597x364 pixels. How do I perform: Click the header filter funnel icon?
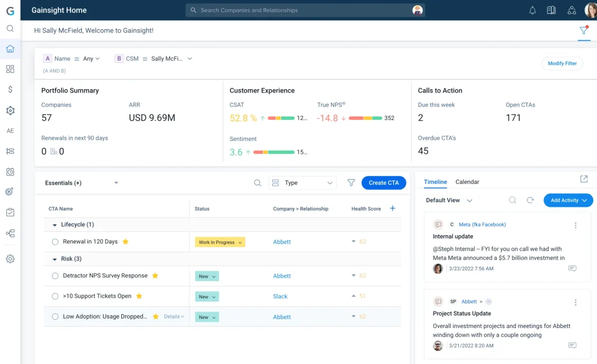point(584,30)
